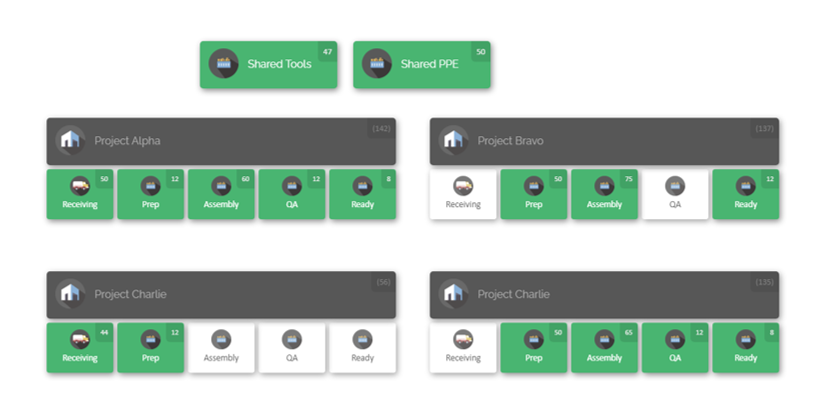This screenshot has width=827, height=413.
Task: Click the 75 badge on Project Bravo's Assembly
Action: (x=629, y=179)
